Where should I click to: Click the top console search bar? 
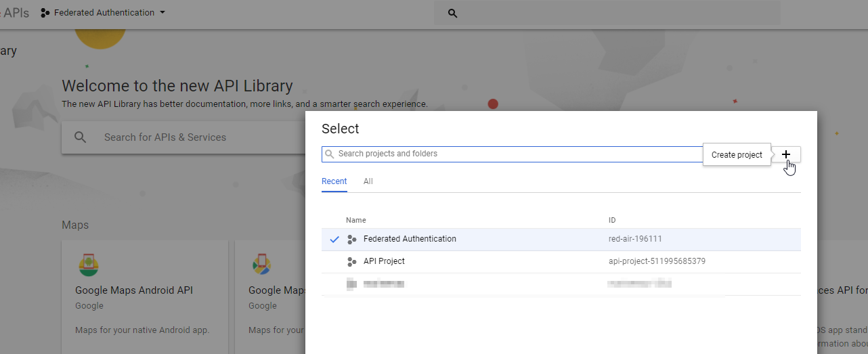pyautogui.click(x=609, y=13)
